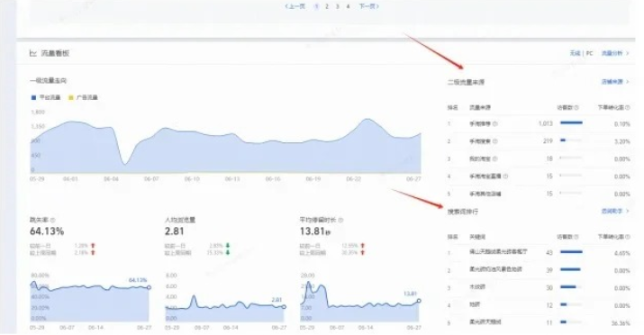Click the 地砖 keyword row
The width and height of the screenshot is (644, 335).
click(x=539, y=305)
